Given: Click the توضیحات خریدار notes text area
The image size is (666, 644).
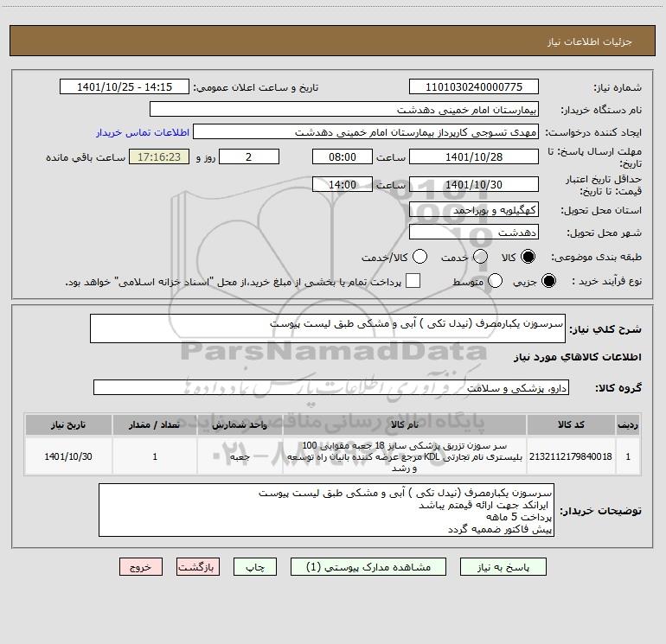Looking at the screenshot, I should click(x=326, y=510).
